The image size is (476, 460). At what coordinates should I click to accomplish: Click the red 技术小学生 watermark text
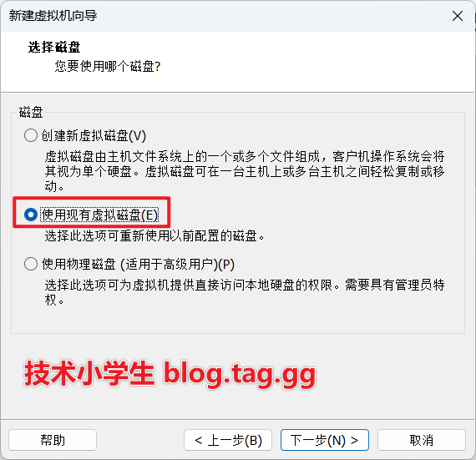[90, 373]
